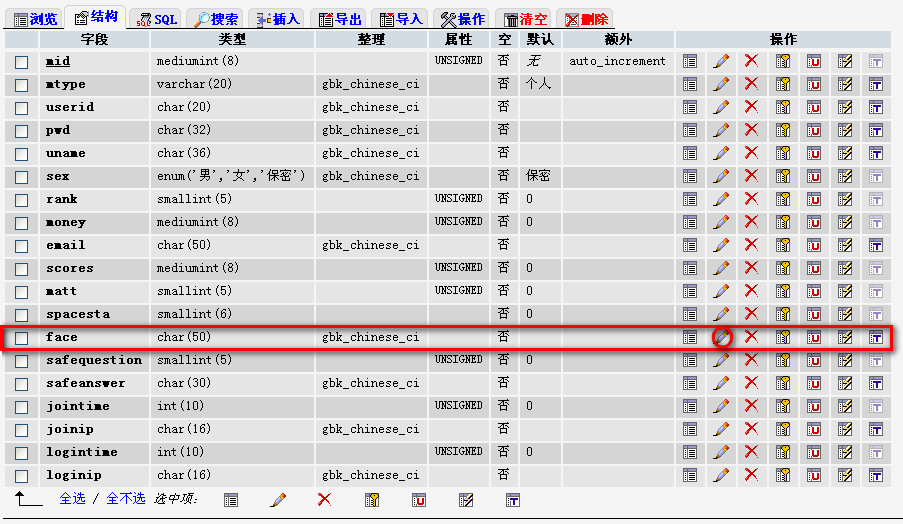Add unique index to the email field
This screenshot has width=903, height=524.
(813, 245)
